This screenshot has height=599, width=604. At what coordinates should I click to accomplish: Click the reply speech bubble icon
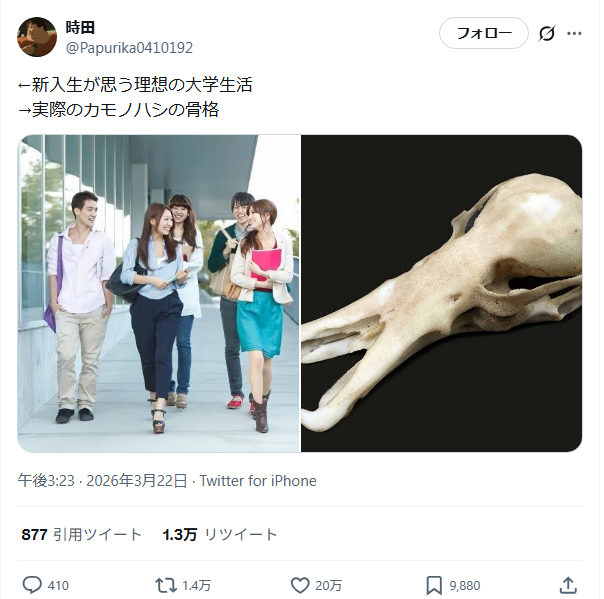click(x=32, y=585)
